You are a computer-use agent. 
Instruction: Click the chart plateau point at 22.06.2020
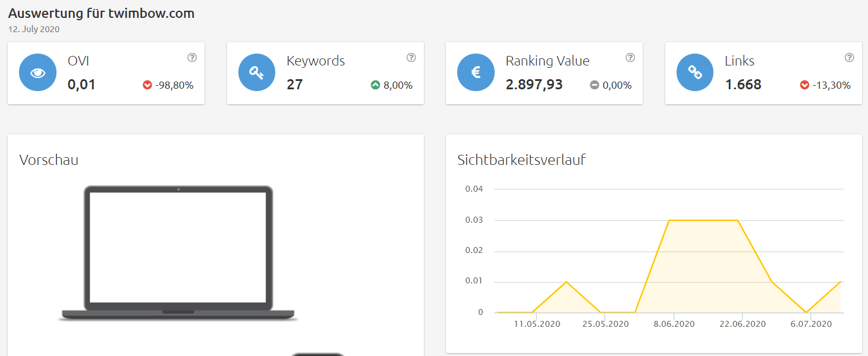[x=738, y=220]
